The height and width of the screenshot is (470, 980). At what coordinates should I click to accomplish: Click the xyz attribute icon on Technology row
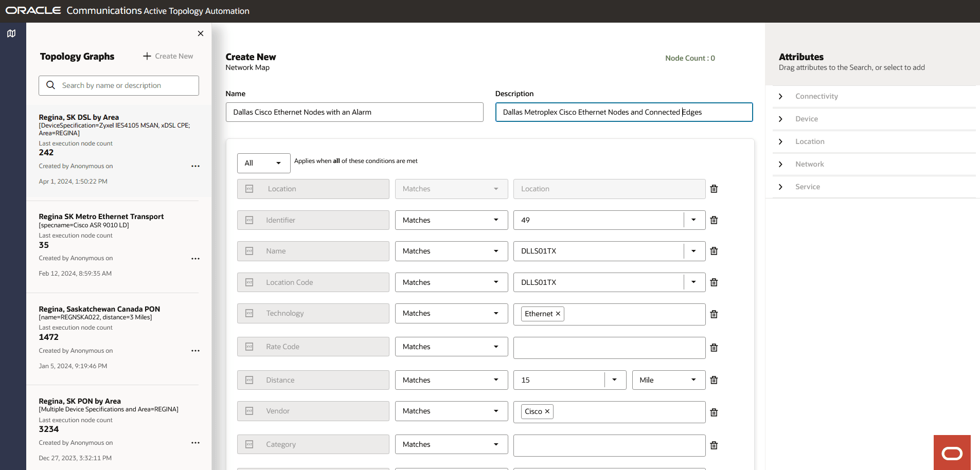pyautogui.click(x=248, y=313)
